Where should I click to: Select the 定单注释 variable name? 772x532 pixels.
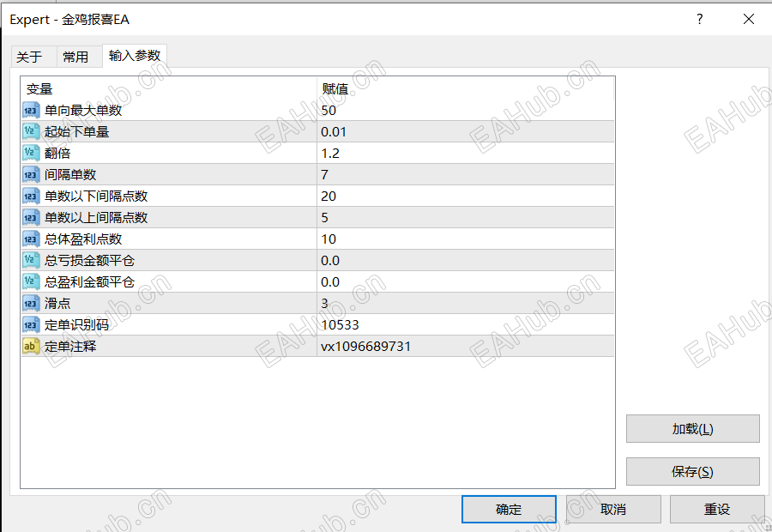pos(70,347)
